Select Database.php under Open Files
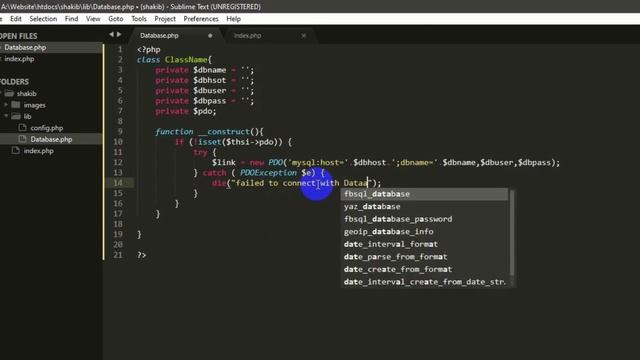The width and height of the screenshot is (640, 360). (25, 47)
